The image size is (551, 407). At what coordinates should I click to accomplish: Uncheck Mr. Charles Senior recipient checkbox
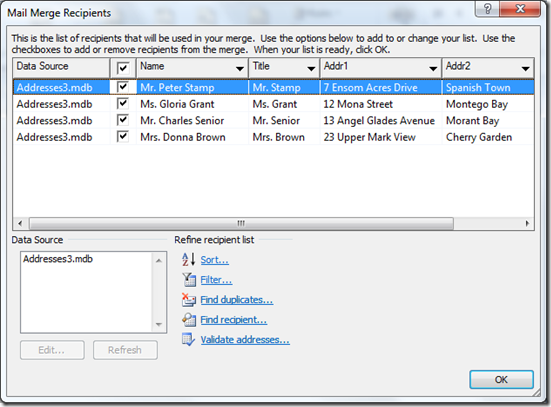[x=123, y=120]
